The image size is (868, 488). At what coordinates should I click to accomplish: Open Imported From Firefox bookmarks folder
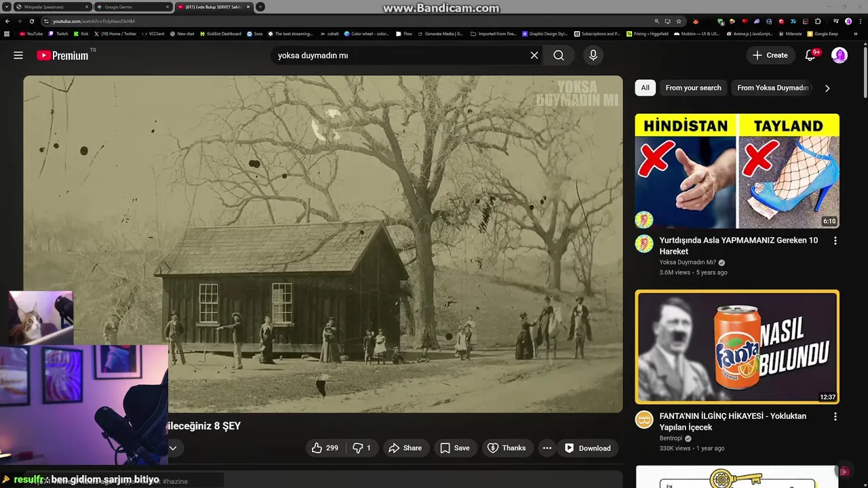click(493, 33)
